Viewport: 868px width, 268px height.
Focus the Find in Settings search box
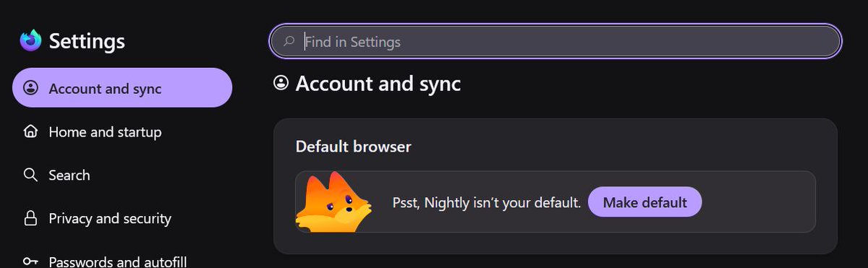point(556,41)
